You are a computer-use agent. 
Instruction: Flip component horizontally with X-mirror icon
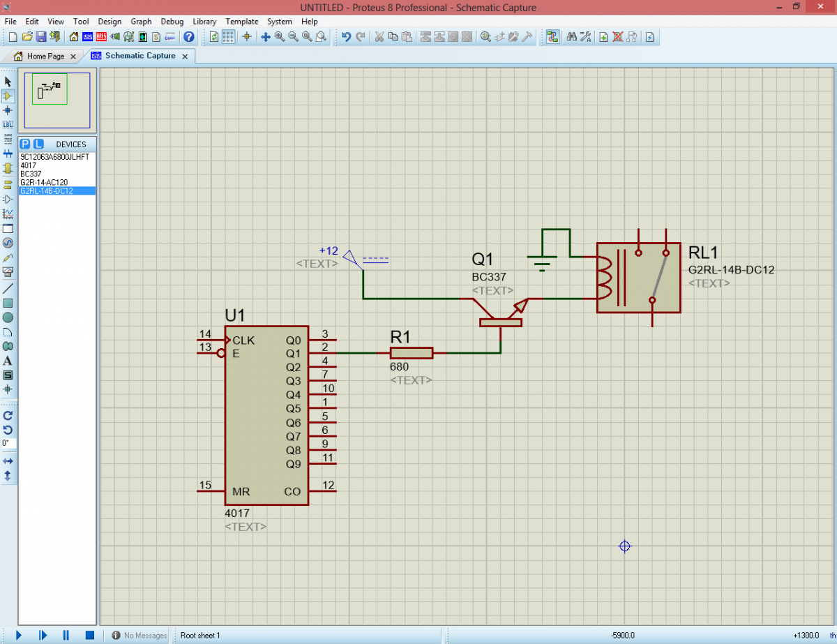tap(8, 461)
